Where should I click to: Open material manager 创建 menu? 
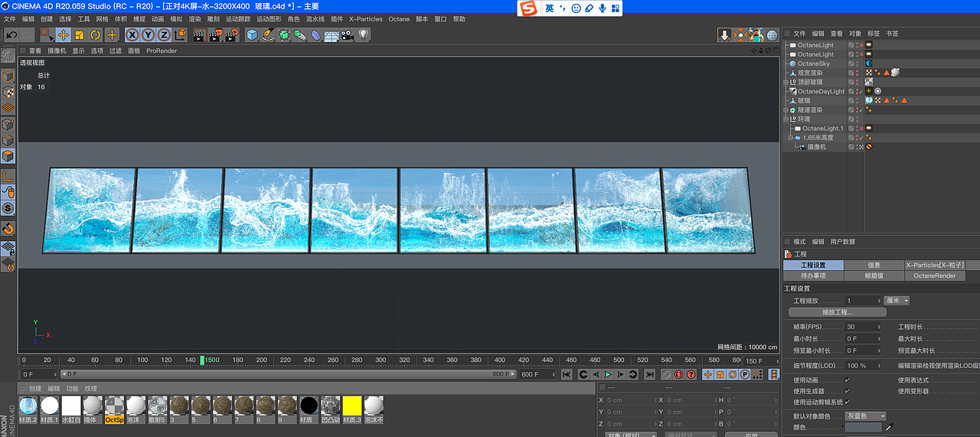(35, 389)
